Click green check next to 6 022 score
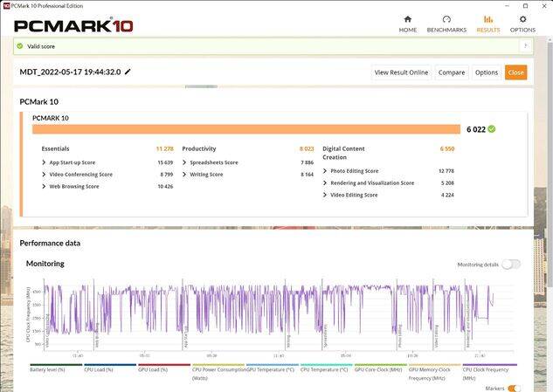The image size is (553, 392). [x=492, y=129]
